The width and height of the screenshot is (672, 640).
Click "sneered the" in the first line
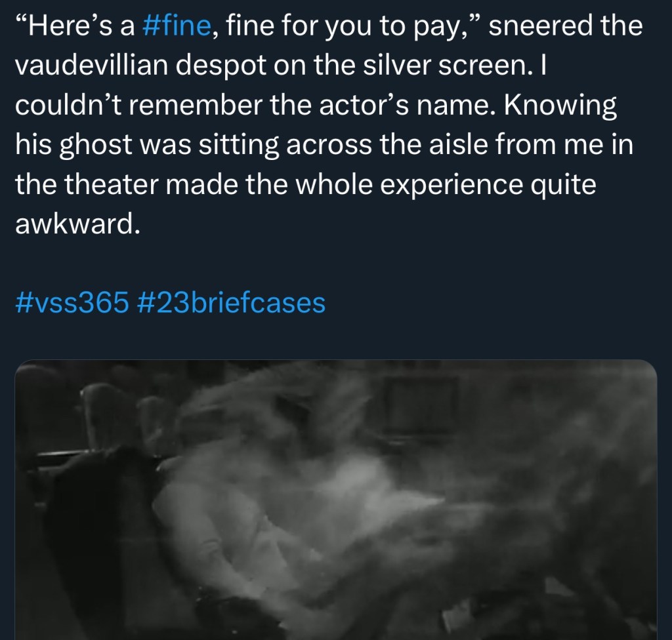[x=566, y=26]
